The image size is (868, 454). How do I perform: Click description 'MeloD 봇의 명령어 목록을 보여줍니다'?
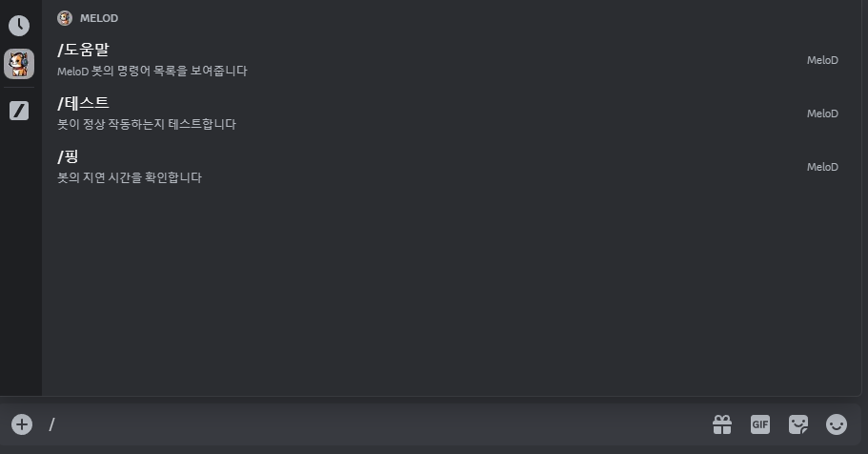[x=152, y=71]
